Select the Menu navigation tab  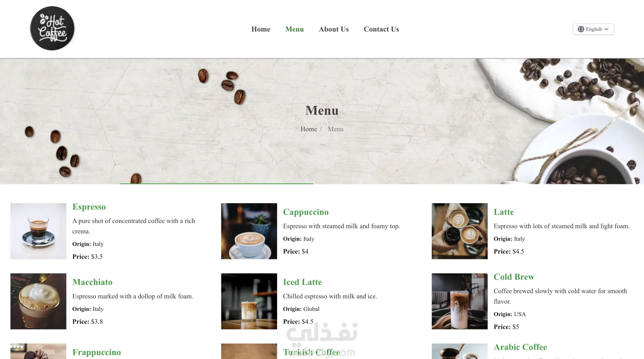pyautogui.click(x=294, y=29)
